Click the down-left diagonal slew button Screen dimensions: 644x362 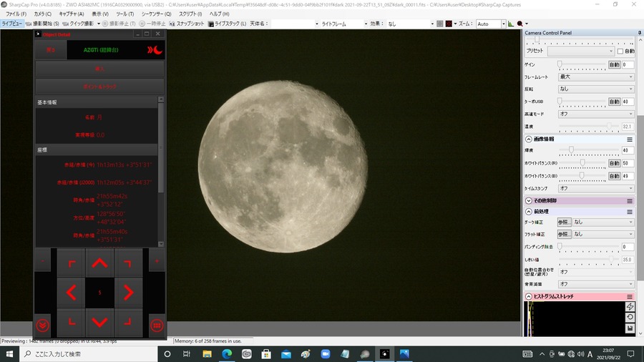click(71, 322)
